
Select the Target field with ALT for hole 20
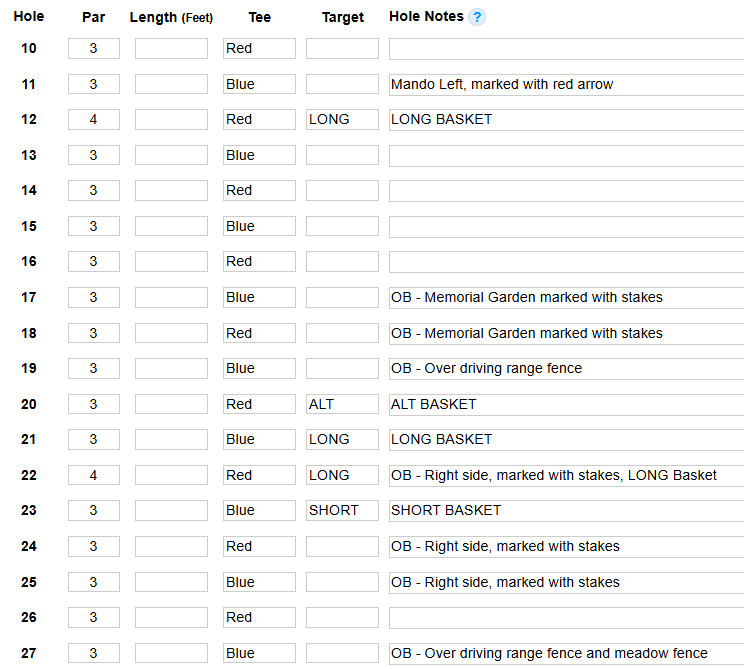(x=342, y=404)
